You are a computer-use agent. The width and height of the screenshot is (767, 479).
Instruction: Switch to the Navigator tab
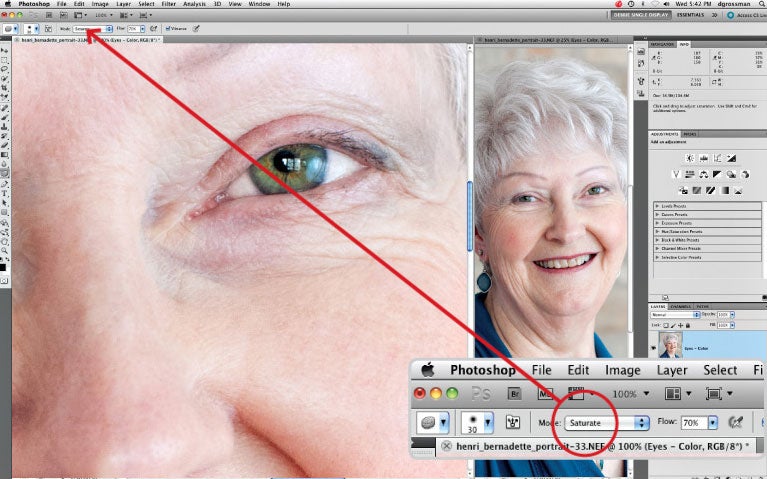click(x=663, y=44)
